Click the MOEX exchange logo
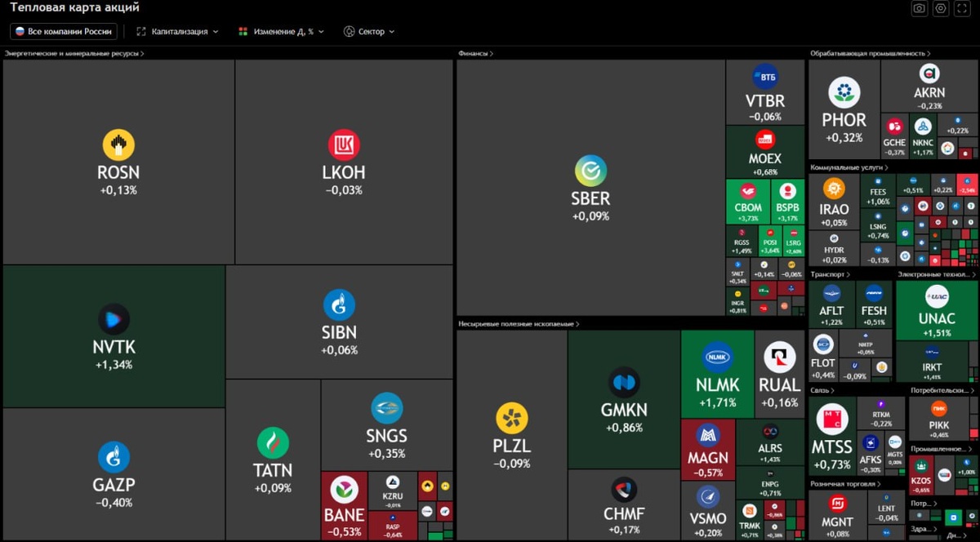980x542 pixels. 765,139
